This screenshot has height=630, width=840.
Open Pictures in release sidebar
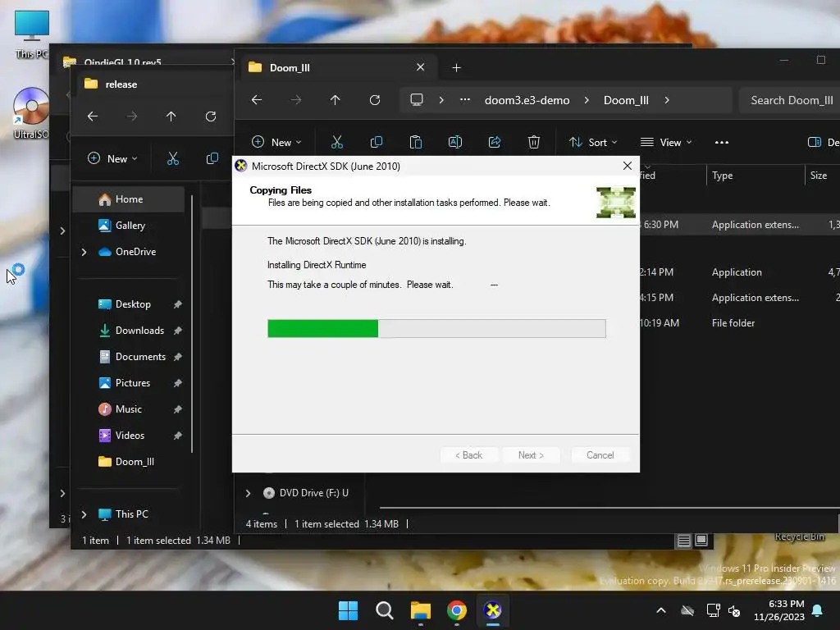pos(129,383)
